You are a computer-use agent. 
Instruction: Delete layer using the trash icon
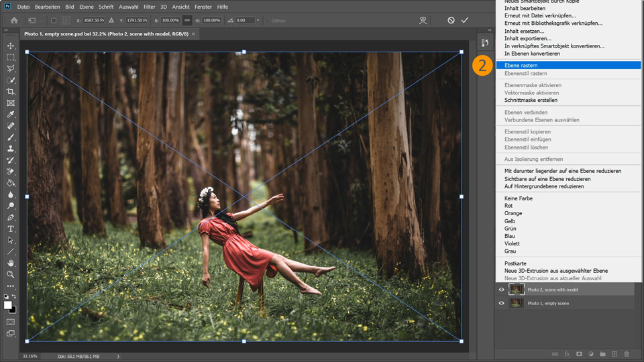[x=627, y=353]
